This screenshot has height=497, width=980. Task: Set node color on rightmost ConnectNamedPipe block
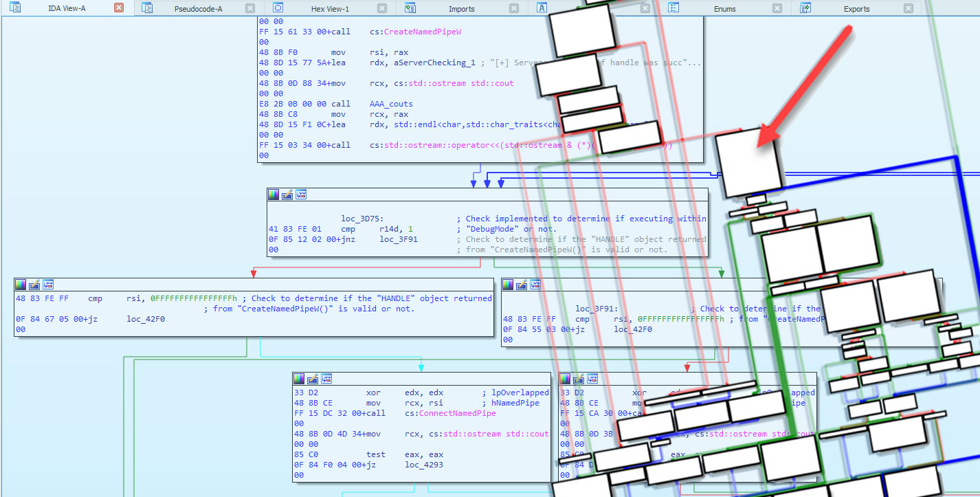pyautogui.click(x=566, y=378)
